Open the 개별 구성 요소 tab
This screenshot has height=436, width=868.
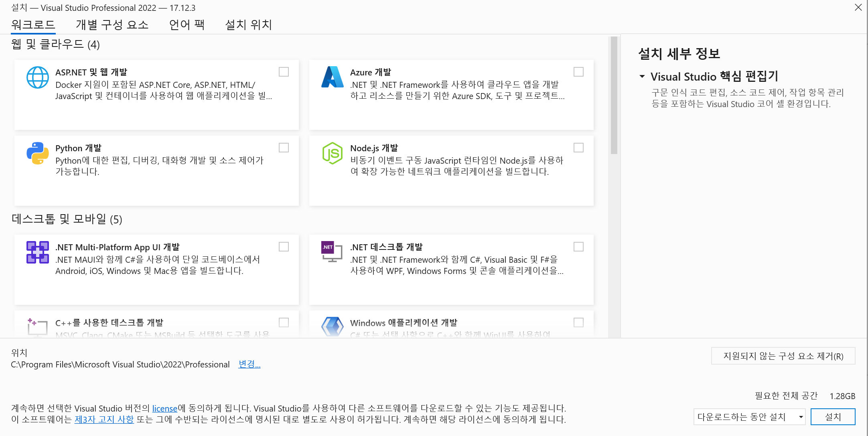tap(112, 25)
